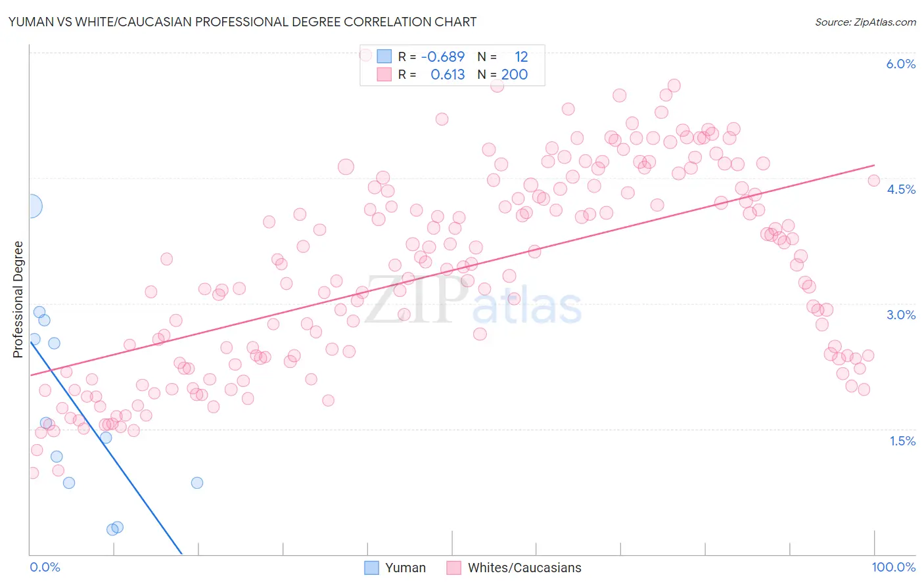Click the N = 200 value in the stats box
This screenshot has height=586, width=924.
point(503,74)
